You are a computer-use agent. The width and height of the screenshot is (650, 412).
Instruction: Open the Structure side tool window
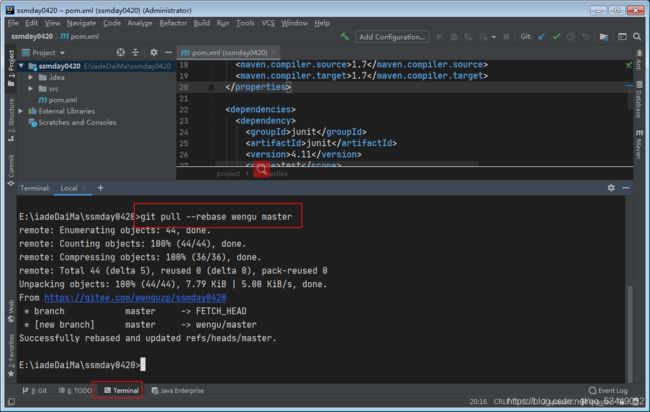coord(11,120)
